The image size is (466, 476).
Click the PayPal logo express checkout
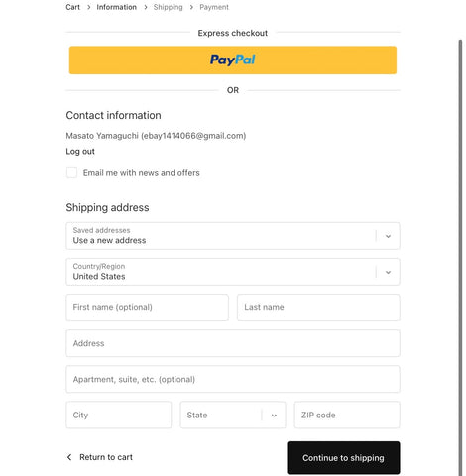point(233,59)
